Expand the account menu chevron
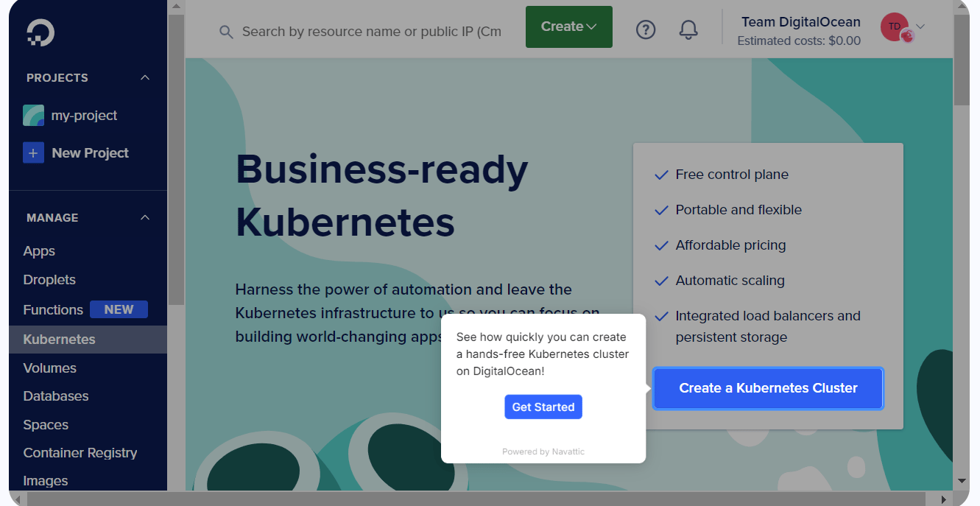The width and height of the screenshot is (980, 506). [x=920, y=27]
